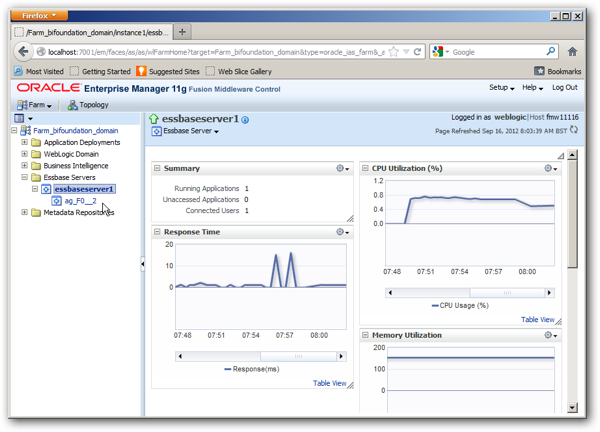Click the green up-status arrow icon
Image resolution: width=600 pixels, height=432 pixels.
click(x=154, y=119)
